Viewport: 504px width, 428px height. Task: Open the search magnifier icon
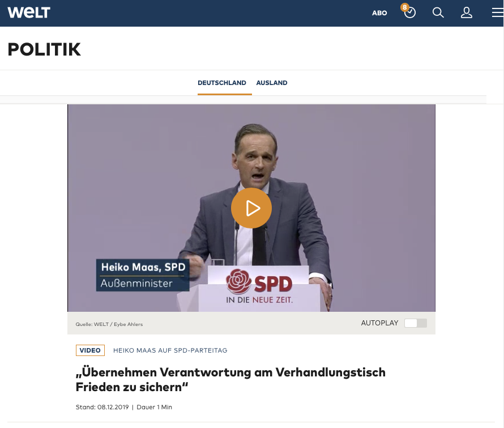click(x=438, y=13)
